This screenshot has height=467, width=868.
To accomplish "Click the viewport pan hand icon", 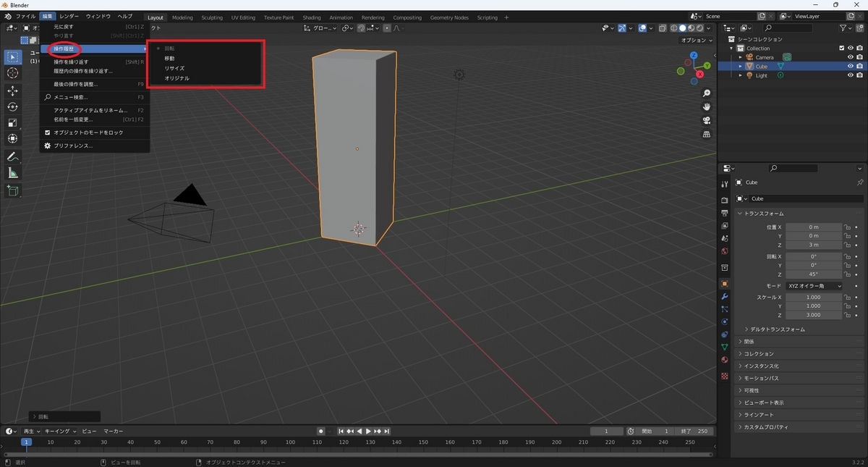I will pos(707,106).
